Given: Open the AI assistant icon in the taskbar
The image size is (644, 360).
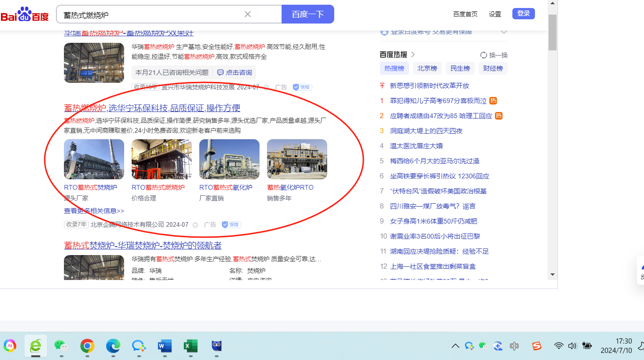Looking at the screenshot, I should coord(10,346).
